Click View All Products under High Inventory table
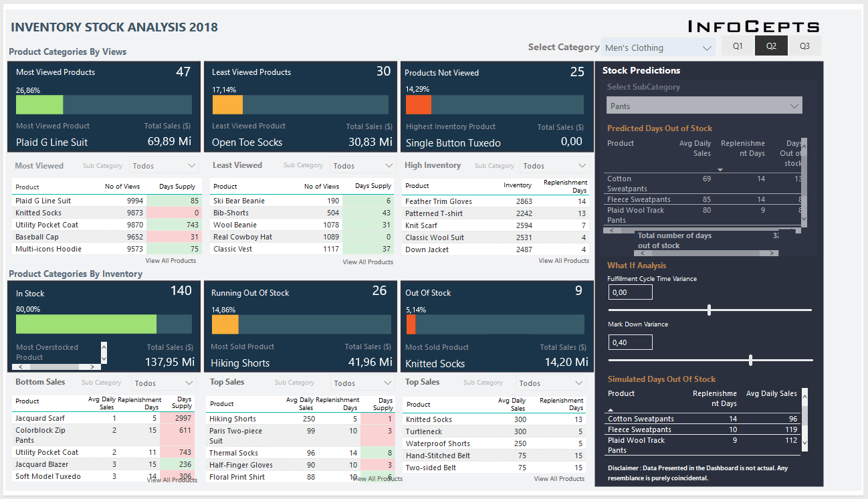868x499 pixels. [x=564, y=260]
